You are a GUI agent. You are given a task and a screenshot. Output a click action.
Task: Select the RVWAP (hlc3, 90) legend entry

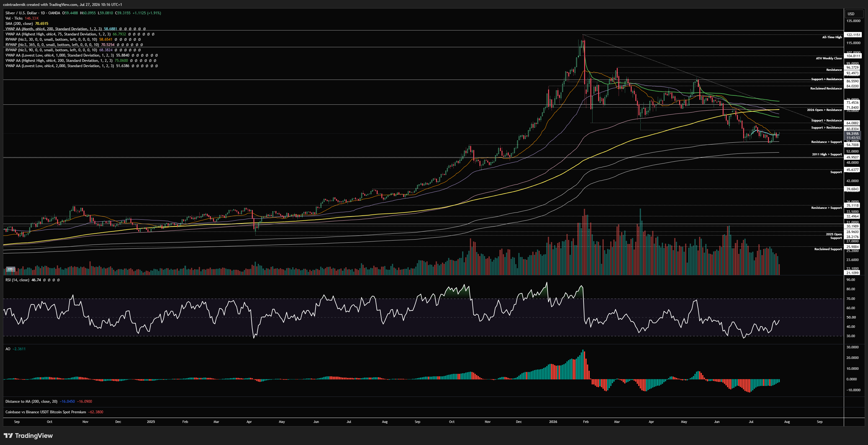pyautogui.click(x=51, y=50)
